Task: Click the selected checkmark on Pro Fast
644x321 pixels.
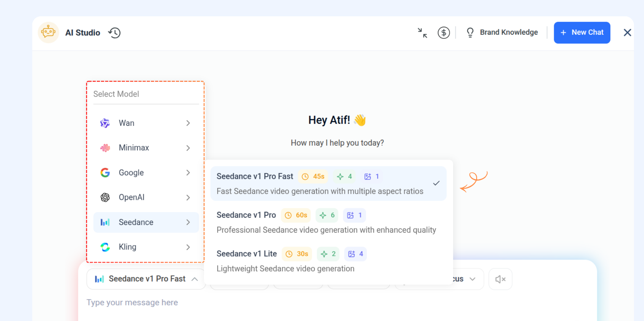Action: 436,183
